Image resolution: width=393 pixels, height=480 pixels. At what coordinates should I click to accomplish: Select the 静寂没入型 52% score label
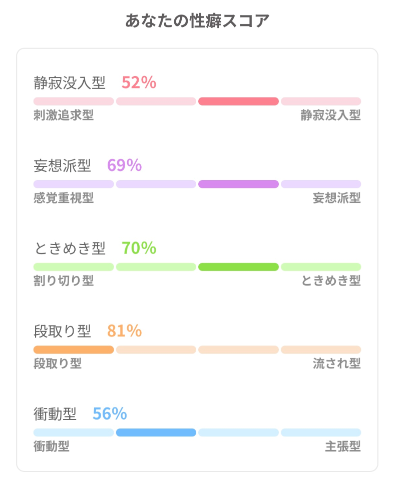[x=95, y=82]
